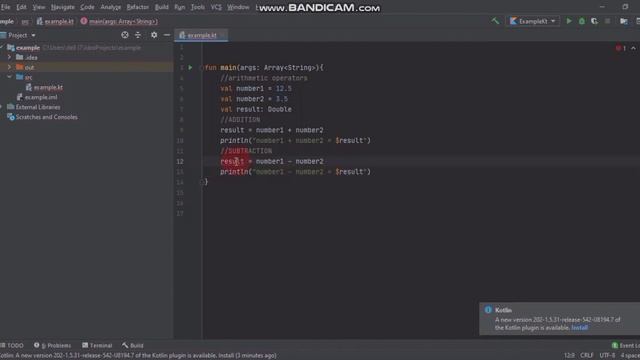The height and width of the screenshot is (360, 640).
Task: Open the File menu
Action: coord(6,7)
